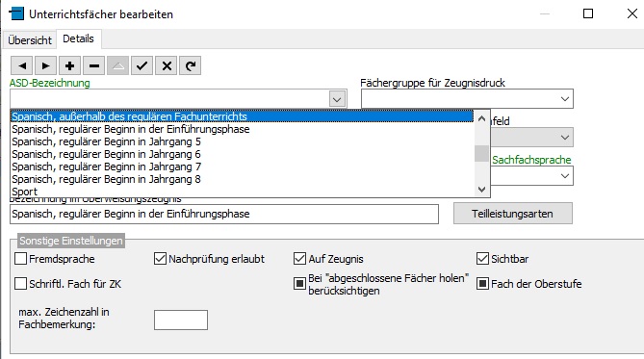Add new record with plus button
644x359 pixels.
click(70, 65)
